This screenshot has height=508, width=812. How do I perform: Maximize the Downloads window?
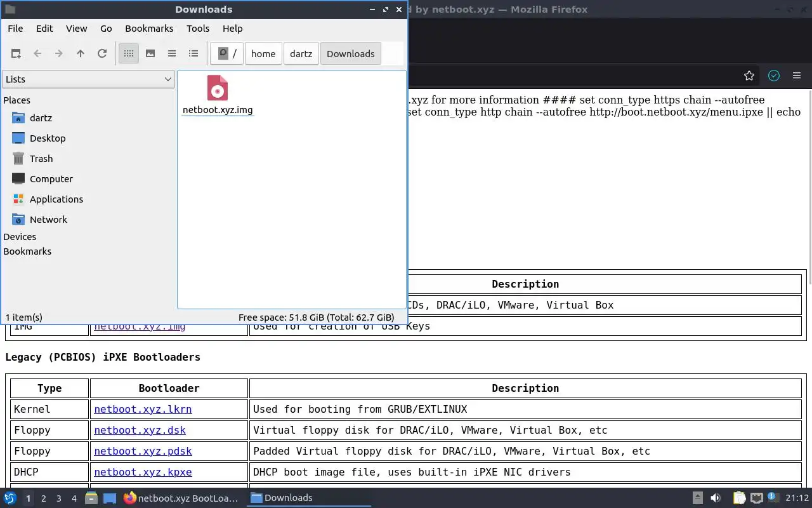tap(386, 10)
